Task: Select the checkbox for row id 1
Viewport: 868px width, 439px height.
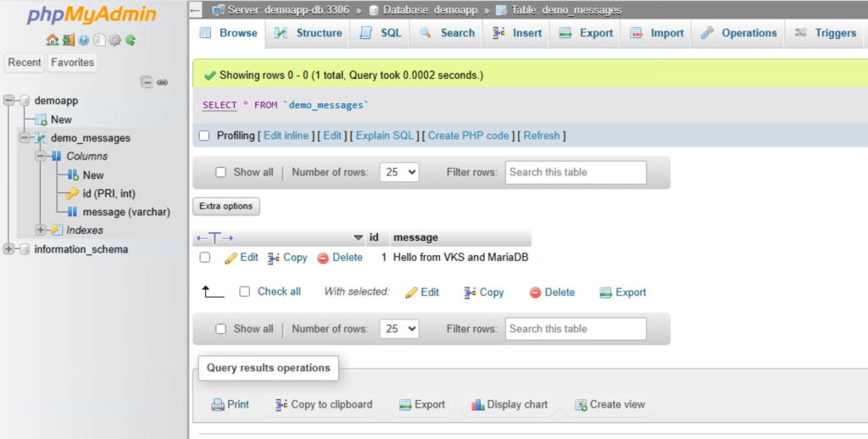Action: 204,258
